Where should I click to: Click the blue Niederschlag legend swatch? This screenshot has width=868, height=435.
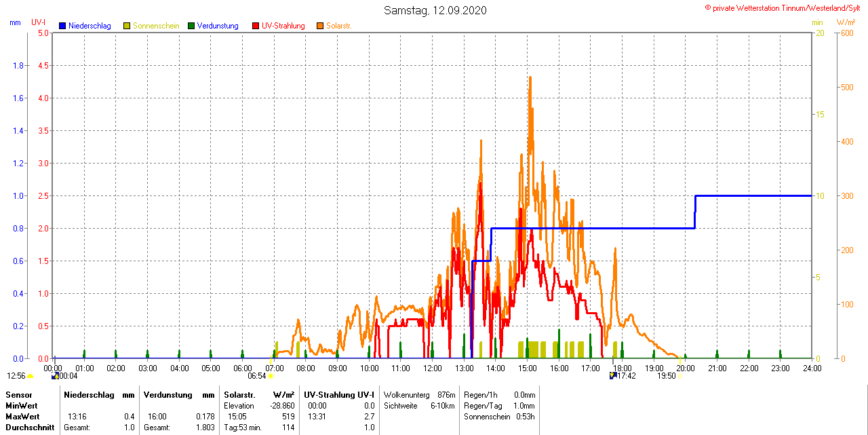pos(62,26)
